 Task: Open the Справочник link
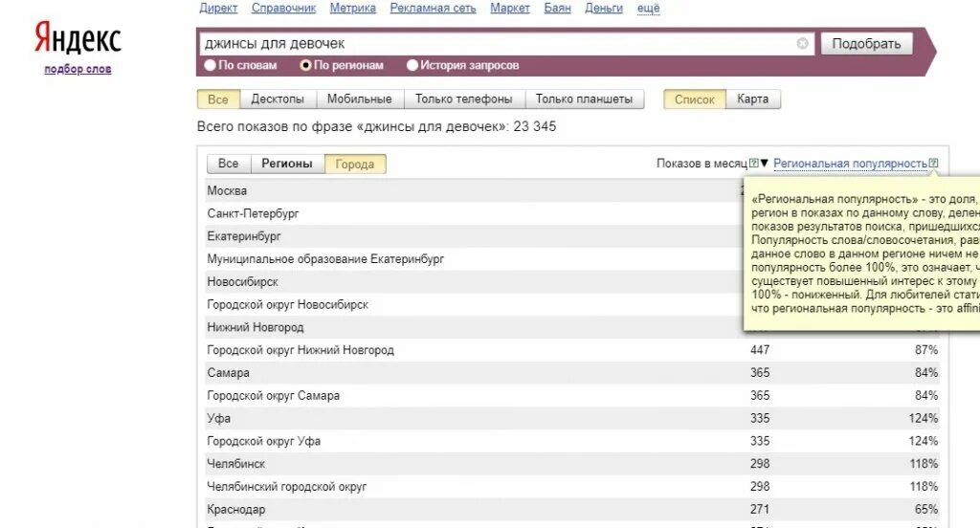point(283,8)
